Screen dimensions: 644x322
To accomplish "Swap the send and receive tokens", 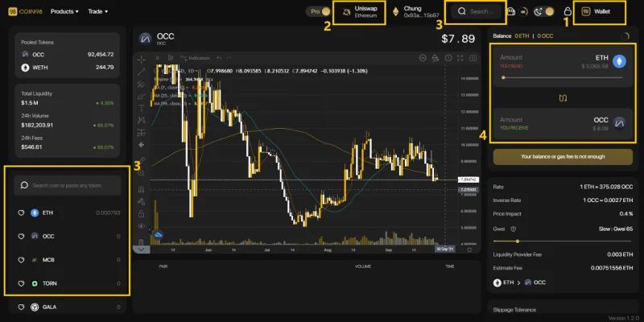I will click(x=563, y=98).
